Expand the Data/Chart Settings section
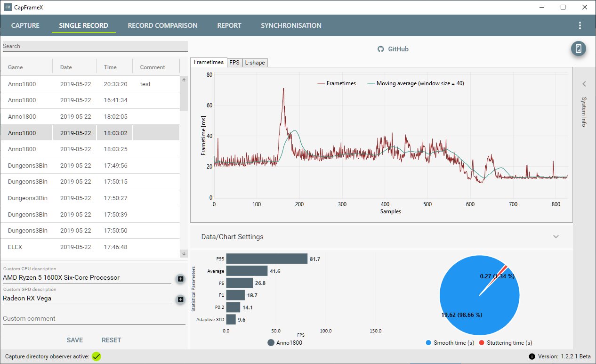Image resolution: width=596 pixels, height=364 pixels. click(556, 237)
